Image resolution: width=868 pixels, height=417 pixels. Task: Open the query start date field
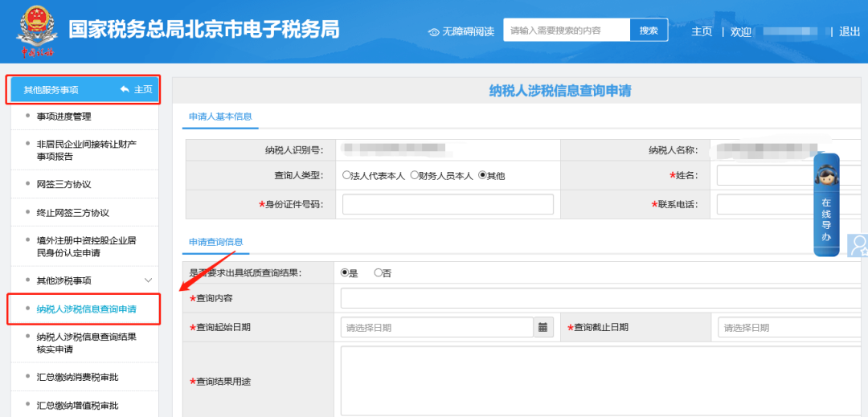click(x=437, y=328)
